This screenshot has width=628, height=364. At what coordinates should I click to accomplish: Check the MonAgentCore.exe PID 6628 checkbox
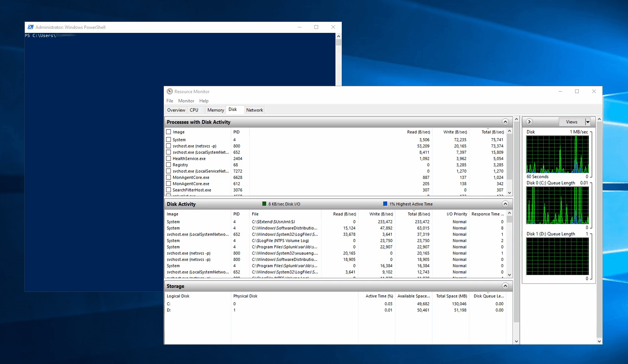click(169, 177)
